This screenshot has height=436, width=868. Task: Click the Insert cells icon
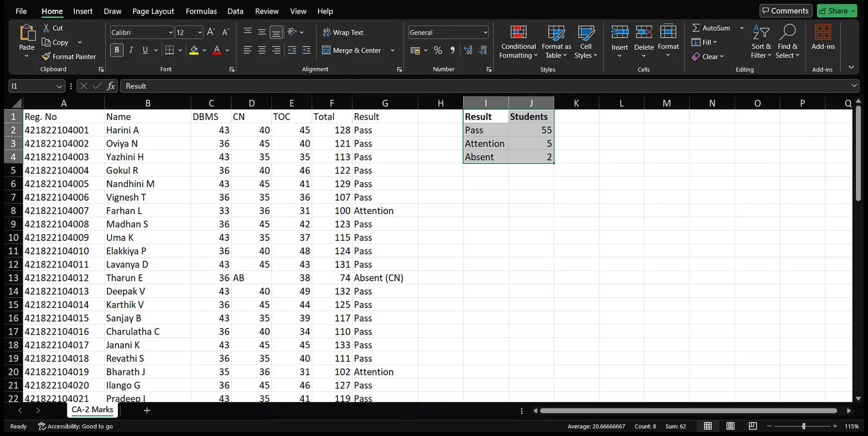[x=620, y=33]
